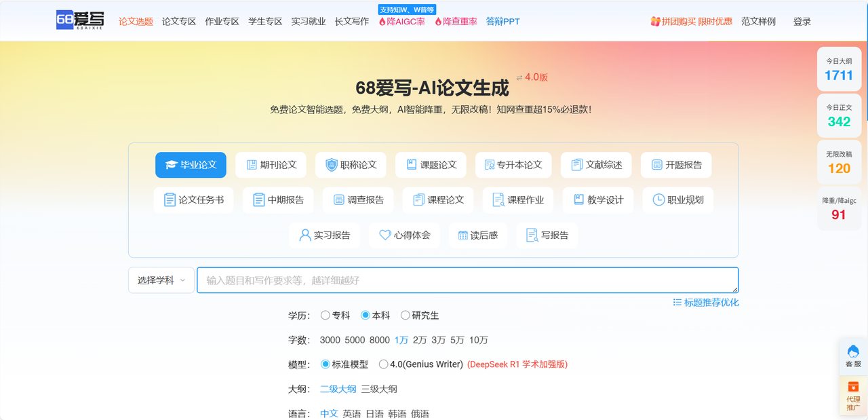Select the 本科 education radio button

point(366,316)
